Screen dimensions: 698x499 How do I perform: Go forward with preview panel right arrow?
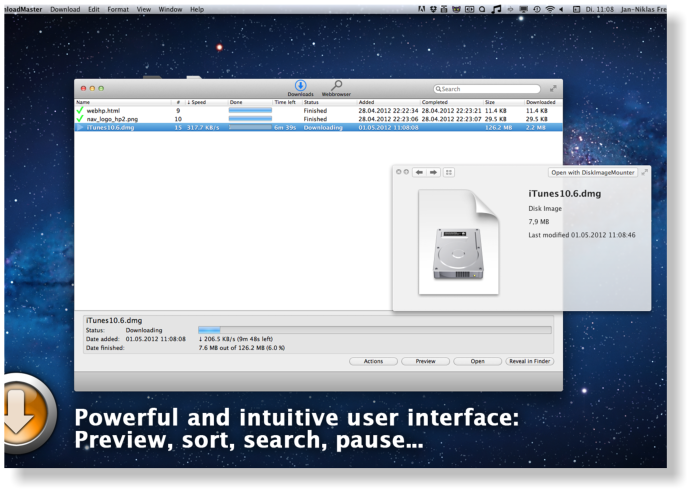[433, 172]
